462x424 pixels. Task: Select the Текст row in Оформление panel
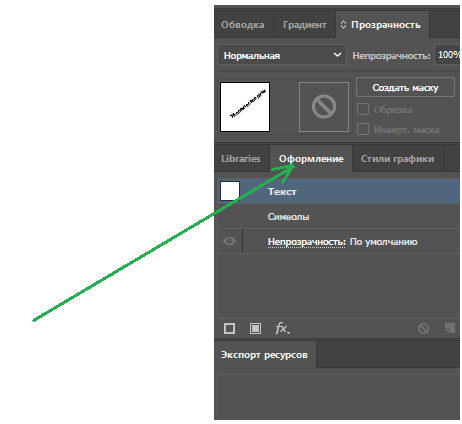tap(339, 191)
